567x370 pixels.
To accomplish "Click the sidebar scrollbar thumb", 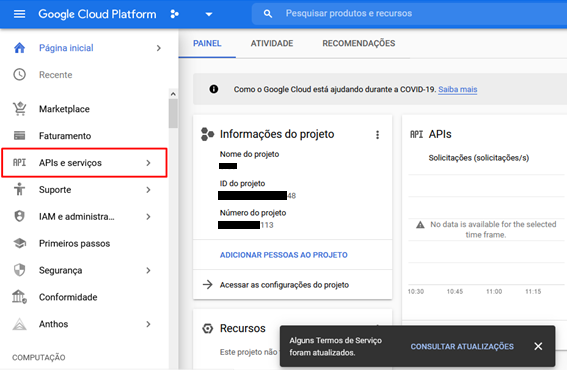I will (x=173, y=114).
